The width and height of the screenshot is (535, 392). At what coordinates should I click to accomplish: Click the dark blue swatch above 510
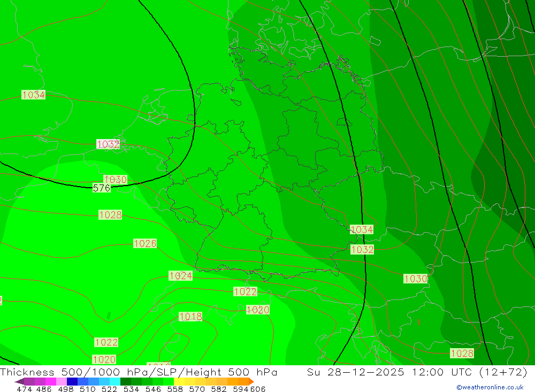[72, 381]
